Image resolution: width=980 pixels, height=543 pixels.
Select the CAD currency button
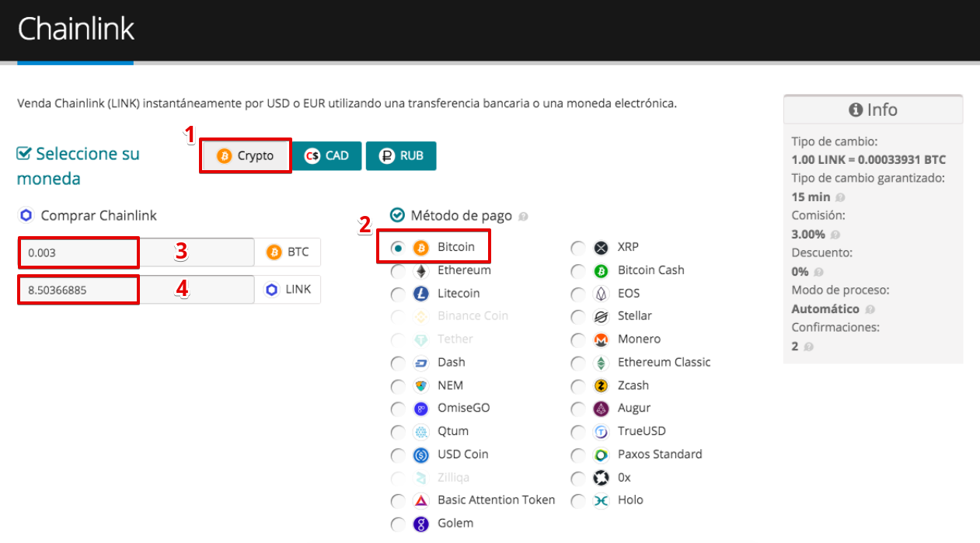326,155
